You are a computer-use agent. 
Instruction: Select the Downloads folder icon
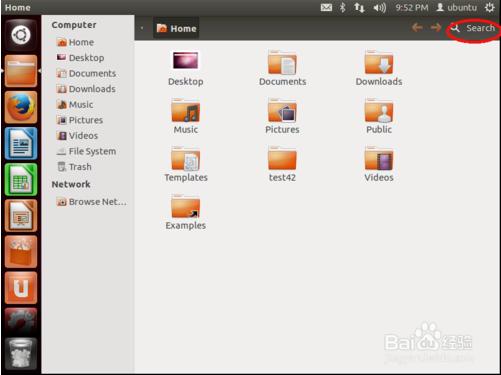coord(379,68)
